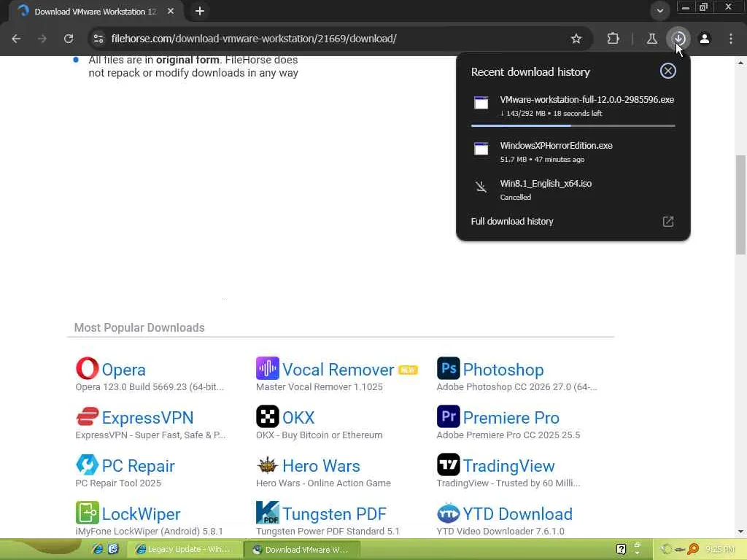747x560 pixels.
Task: Open the OKX link
Action: point(298,418)
